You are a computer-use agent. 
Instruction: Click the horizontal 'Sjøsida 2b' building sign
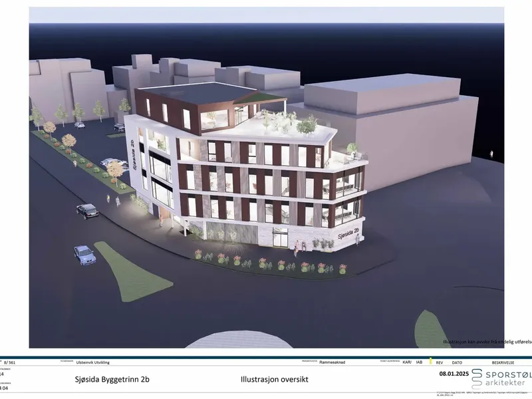tap(348, 233)
